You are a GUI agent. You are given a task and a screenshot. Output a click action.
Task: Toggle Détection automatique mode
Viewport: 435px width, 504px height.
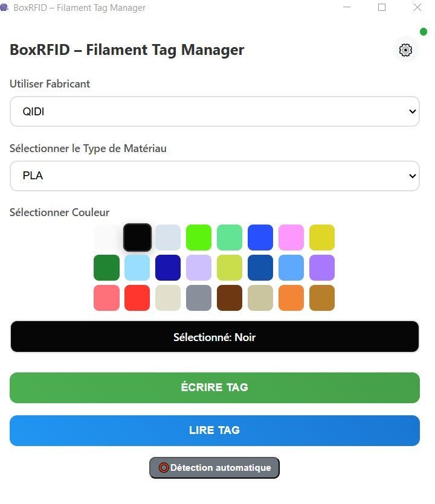pyautogui.click(x=214, y=468)
